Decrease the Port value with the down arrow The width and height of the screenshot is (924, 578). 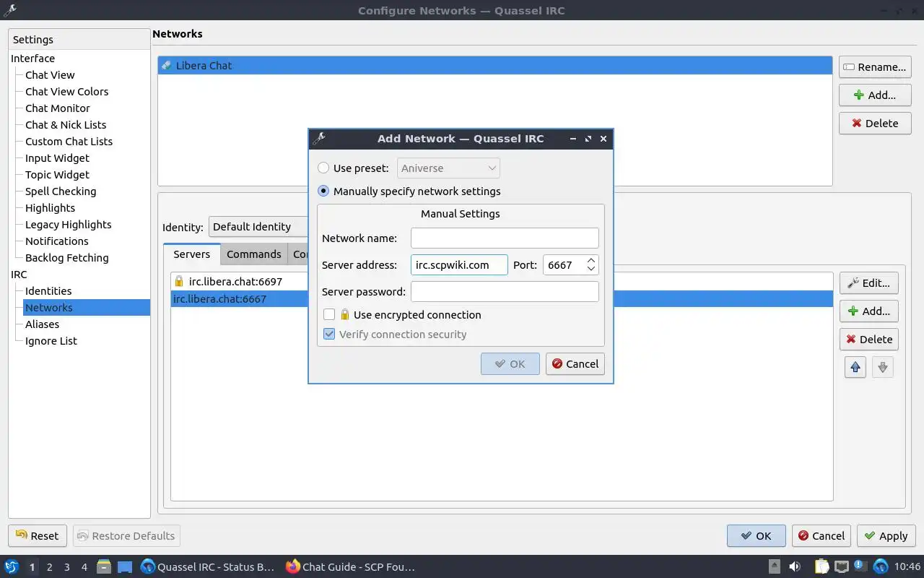coord(591,269)
